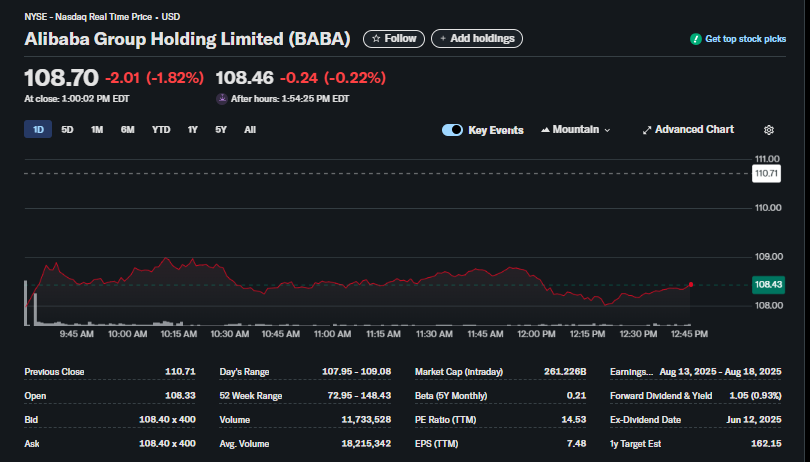Click the 10:15 AM time axis label
This screenshot has height=462, width=810.
coord(179,334)
